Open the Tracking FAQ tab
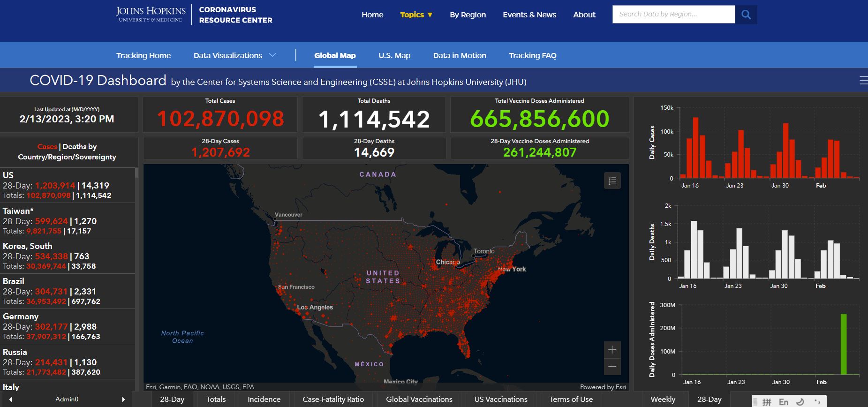Screen dimensions: 868x407 533,55
